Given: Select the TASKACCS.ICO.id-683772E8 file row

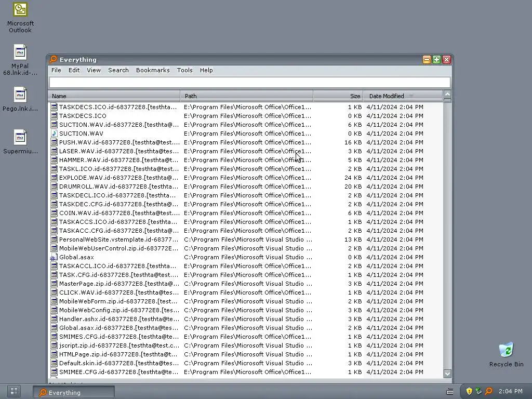Looking at the screenshot, I should [246, 221].
